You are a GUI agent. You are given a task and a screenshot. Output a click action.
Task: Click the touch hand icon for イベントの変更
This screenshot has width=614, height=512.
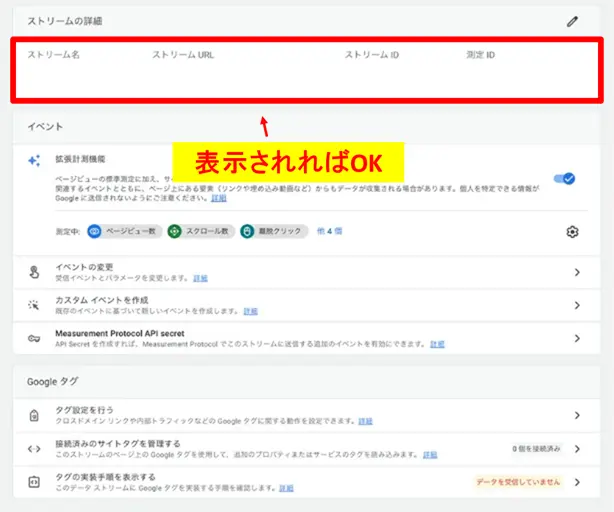(x=34, y=272)
